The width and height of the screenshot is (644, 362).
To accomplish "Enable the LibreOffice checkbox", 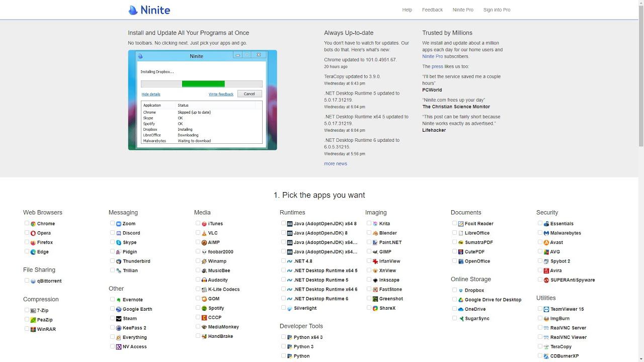I will (454, 233).
